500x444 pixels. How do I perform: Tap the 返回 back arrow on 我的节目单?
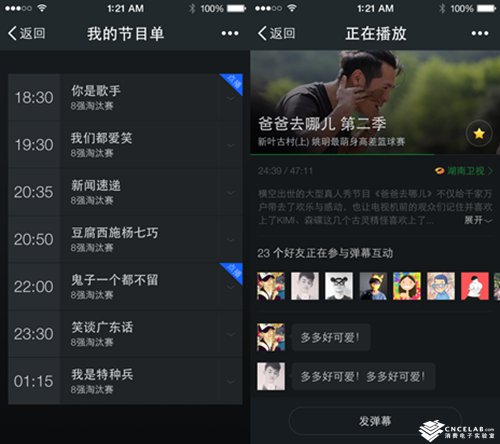[x=27, y=33]
